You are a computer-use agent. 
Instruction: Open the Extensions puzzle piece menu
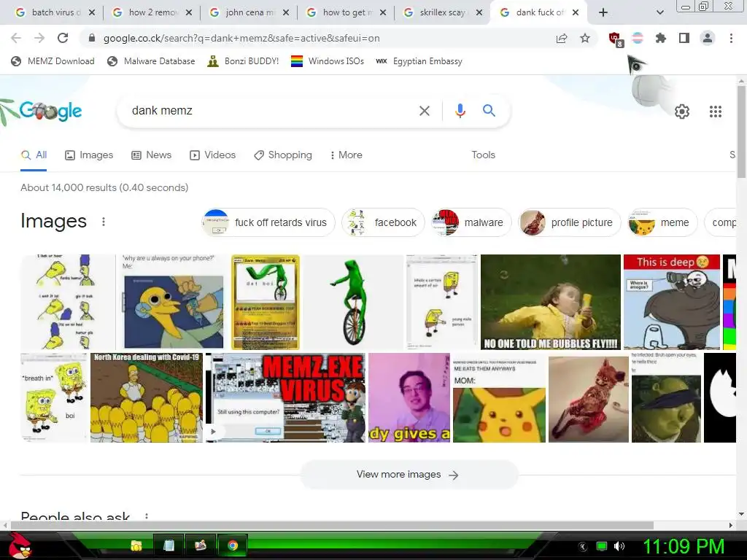click(x=661, y=38)
